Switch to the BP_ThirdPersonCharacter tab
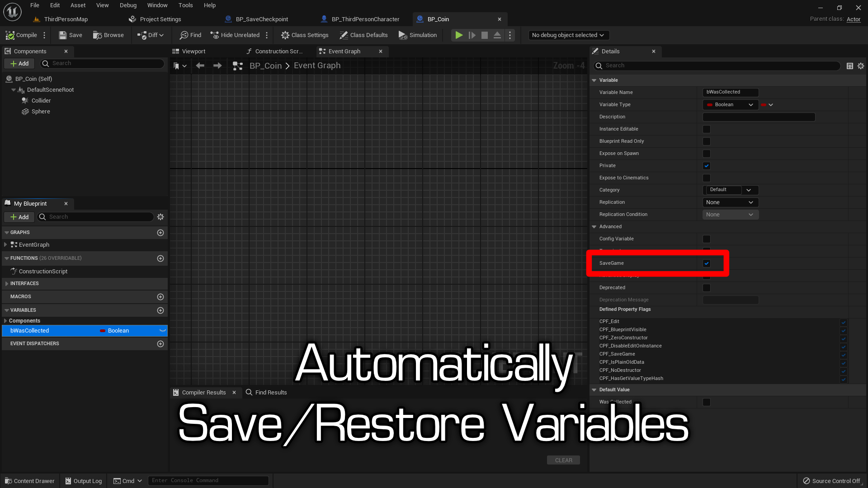Viewport: 868px width, 488px height. [x=365, y=19]
